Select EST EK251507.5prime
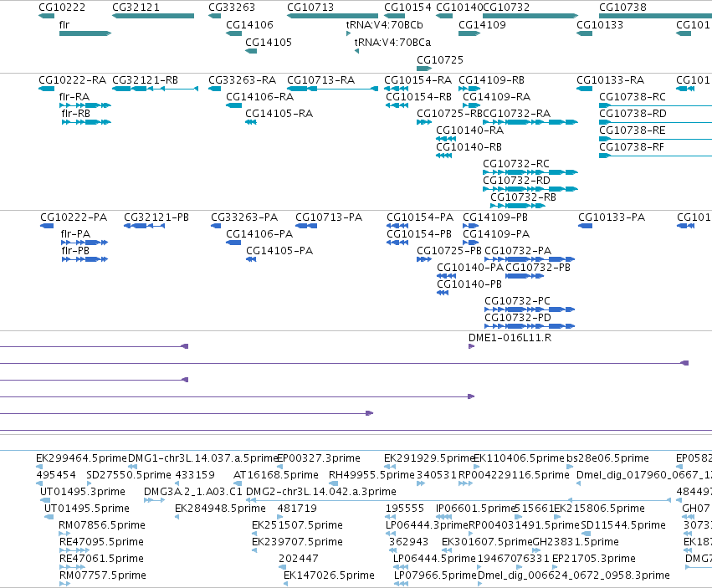712x588 pixels. (x=297, y=525)
